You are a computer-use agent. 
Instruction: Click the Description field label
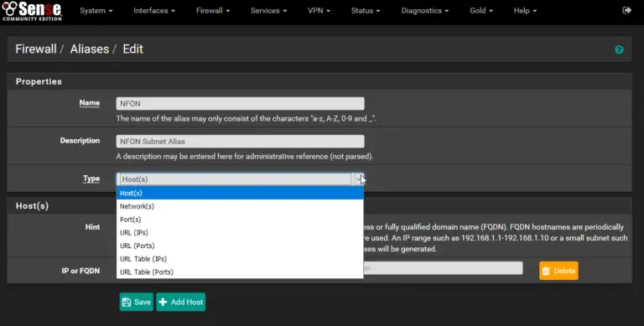click(x=80, y=141)
